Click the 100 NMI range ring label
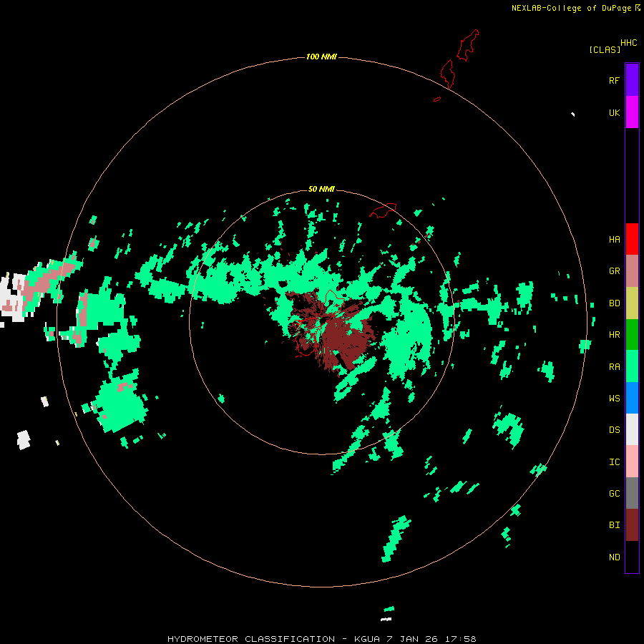Image resolution: width=644 pixels, height=644 pixels. pos(321,57)
